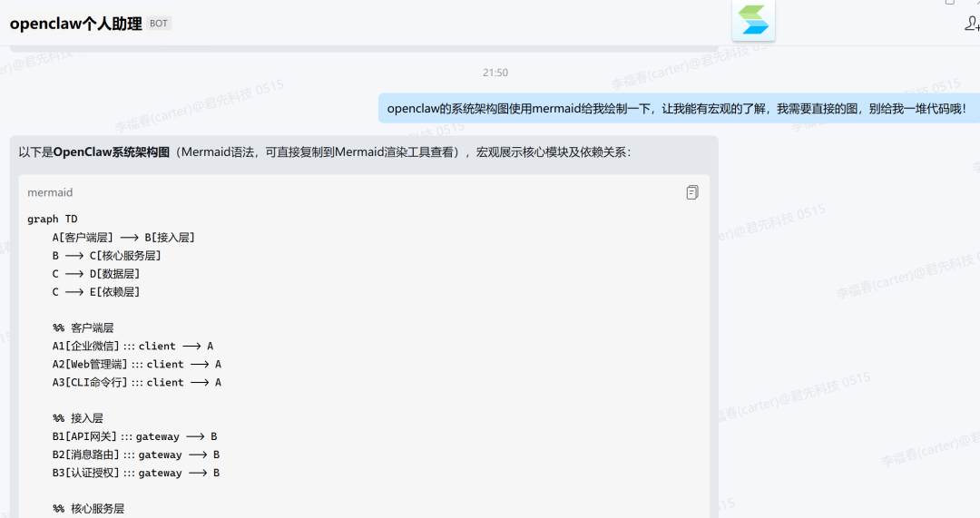Select the comment '%% 客户端层'
This screenshot has width=980, height=518.
point(83,328)
